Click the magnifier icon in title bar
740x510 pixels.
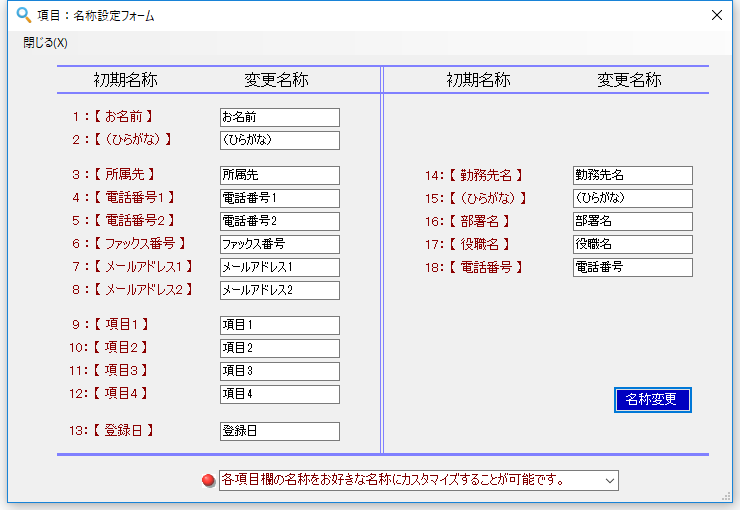[x=24, y=15]
